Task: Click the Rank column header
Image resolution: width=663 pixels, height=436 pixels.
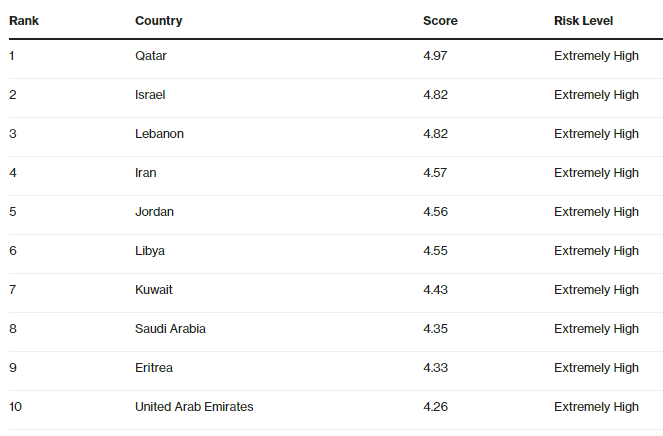Action: coord(24,21)
